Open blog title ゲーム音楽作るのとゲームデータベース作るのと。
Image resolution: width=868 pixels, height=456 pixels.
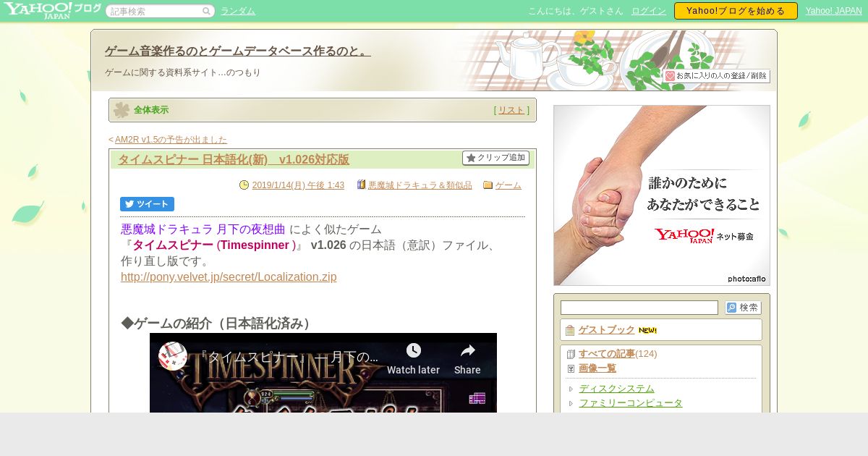coord(238,51)
